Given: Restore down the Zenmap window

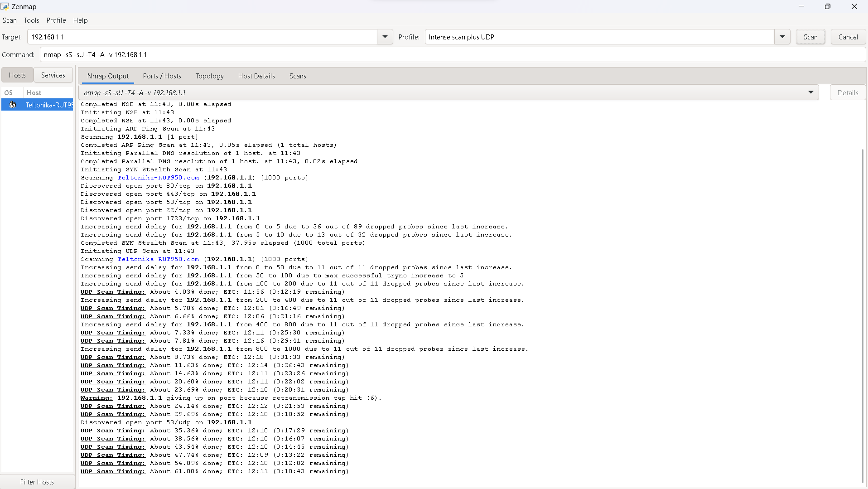Looking at the screenshot, I should (x=827, y=6).
